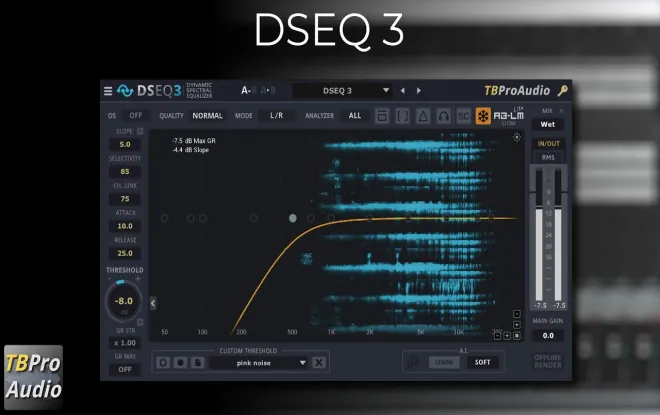Reset zoom with the corner square icon

tap(517, 335)
